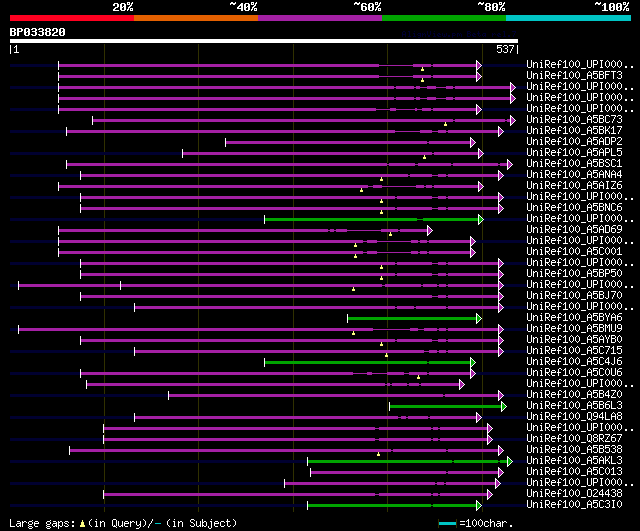Open the UniRef100_A5AD69 entry

pos(574,230)
